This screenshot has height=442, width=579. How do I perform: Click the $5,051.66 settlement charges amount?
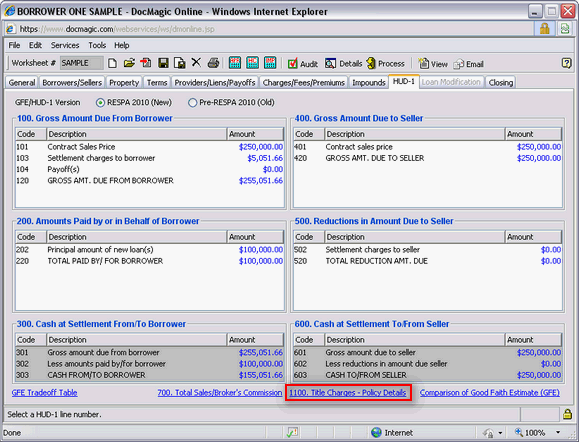pos(265,158)
